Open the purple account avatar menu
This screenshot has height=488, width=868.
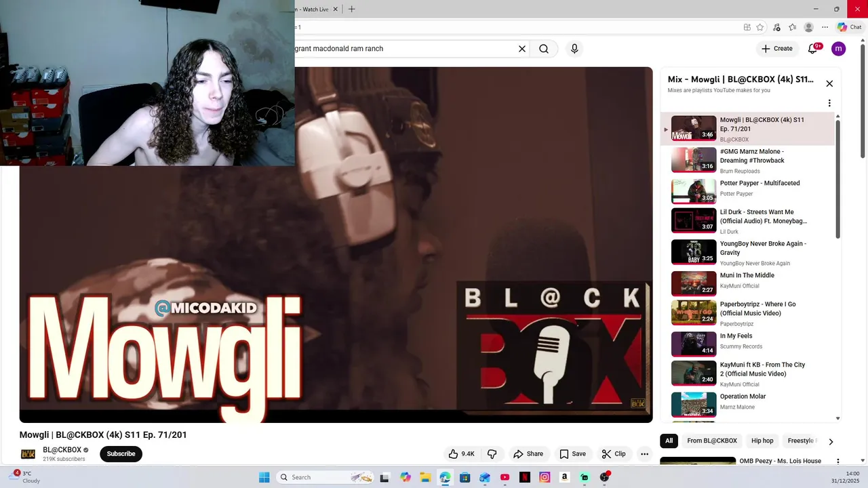(x=839, y=49)
